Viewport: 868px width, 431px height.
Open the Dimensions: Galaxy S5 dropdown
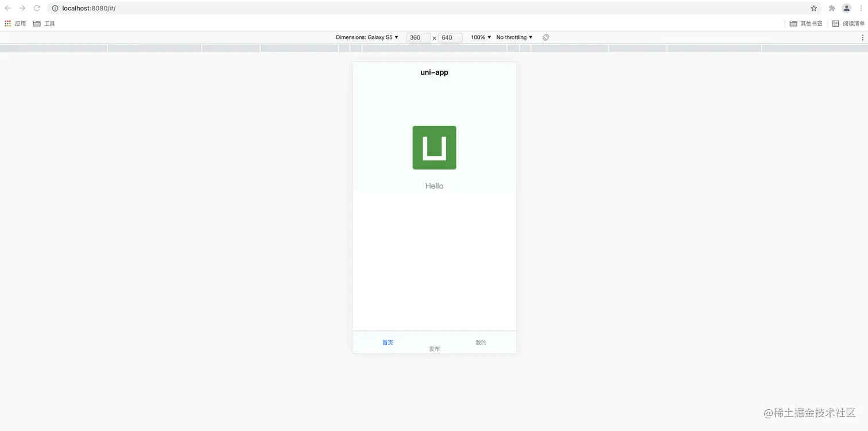pos(367,37)
